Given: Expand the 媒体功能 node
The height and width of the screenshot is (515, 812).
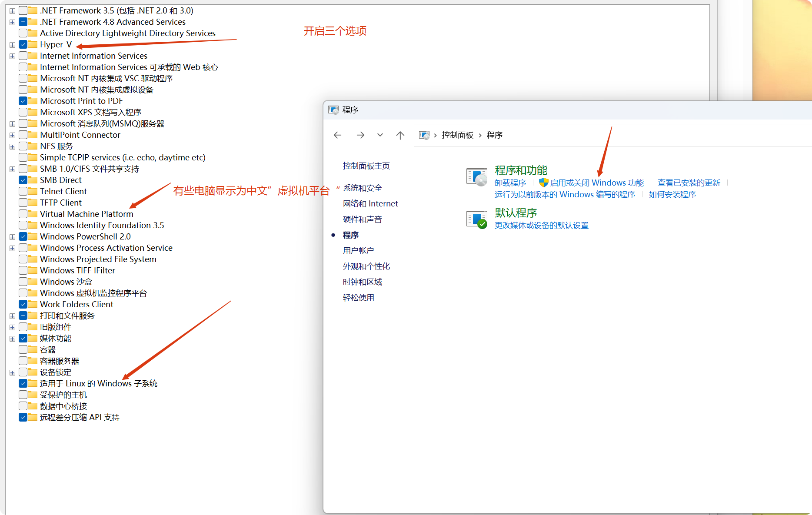Looking at the screenshot, I should [x=12, y=339].
